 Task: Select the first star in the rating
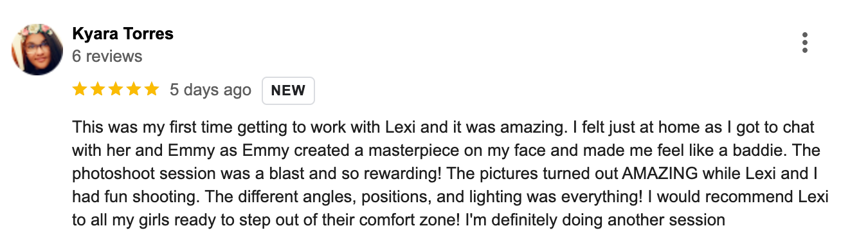tap(80, 90)
